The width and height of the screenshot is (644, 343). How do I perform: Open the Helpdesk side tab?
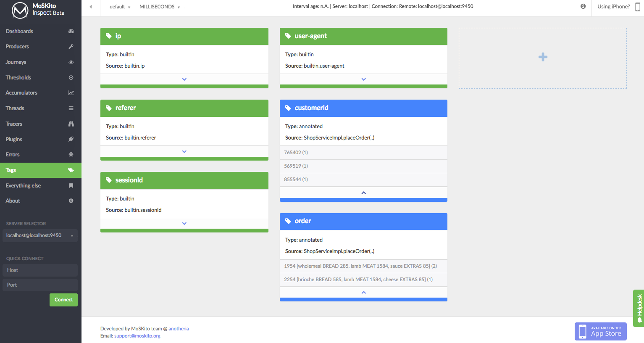(639, 308)
